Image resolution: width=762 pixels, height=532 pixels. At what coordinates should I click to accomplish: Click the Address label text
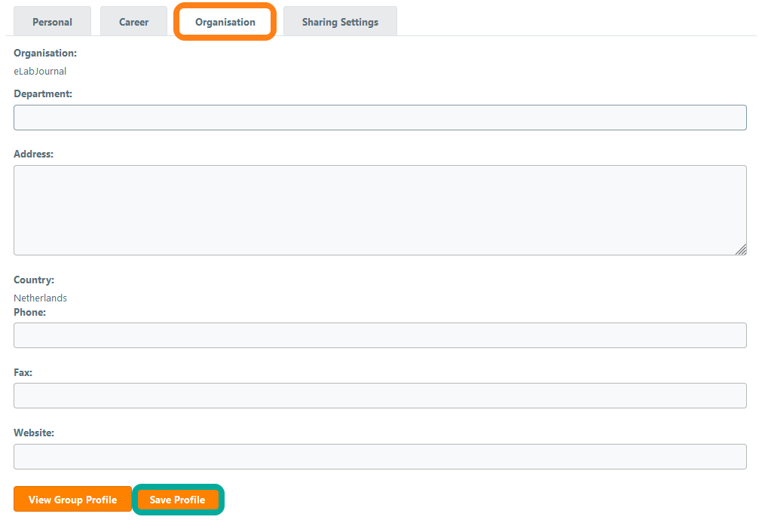click(x=34, y=154)
